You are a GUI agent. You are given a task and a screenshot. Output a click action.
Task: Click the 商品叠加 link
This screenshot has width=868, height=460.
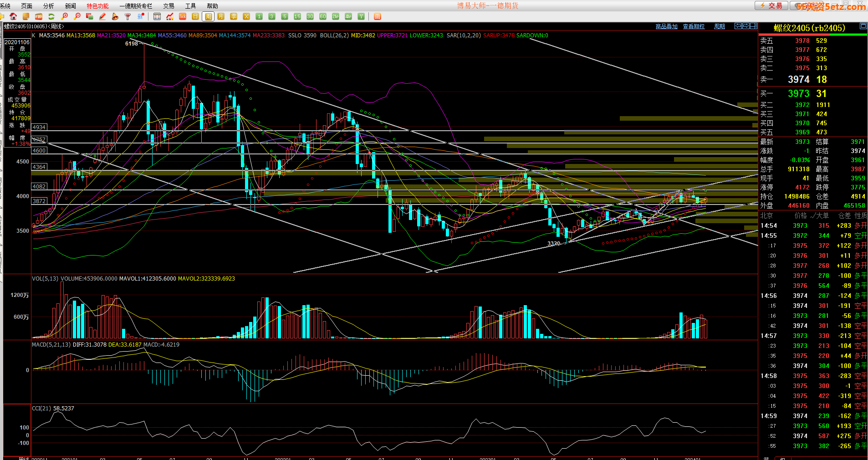pyautogui.click(x=666, y=26)
